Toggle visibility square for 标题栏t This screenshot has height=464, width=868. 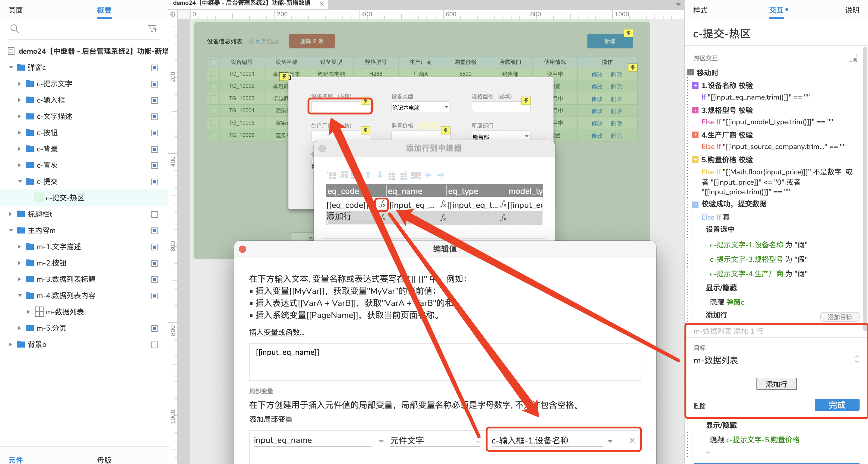point(155,214)
